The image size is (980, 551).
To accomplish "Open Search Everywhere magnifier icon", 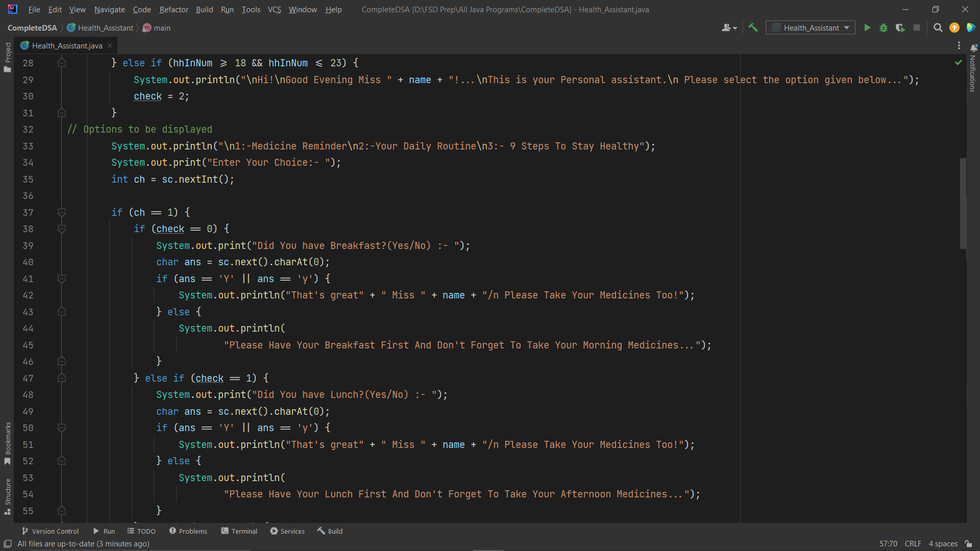I will pos(938,28).
